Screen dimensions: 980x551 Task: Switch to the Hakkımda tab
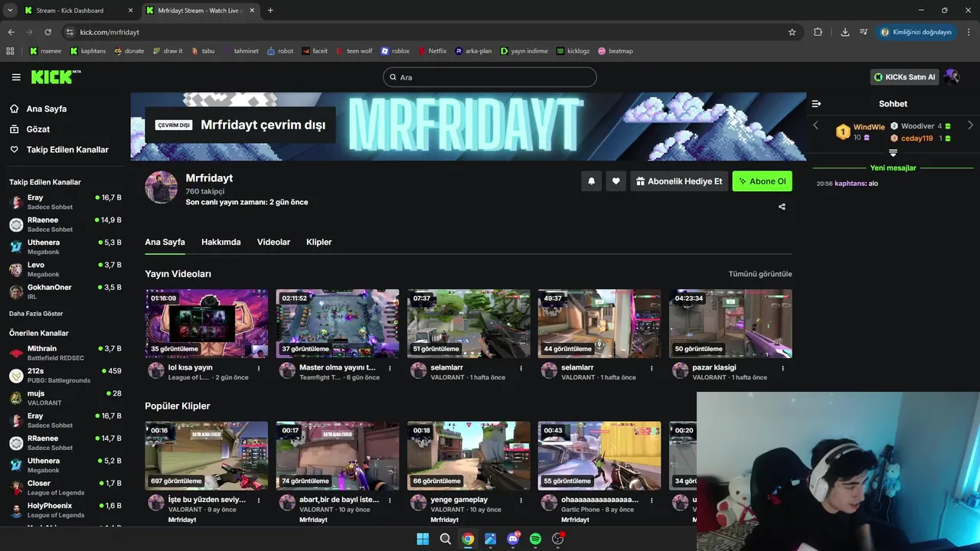[220, 242]
